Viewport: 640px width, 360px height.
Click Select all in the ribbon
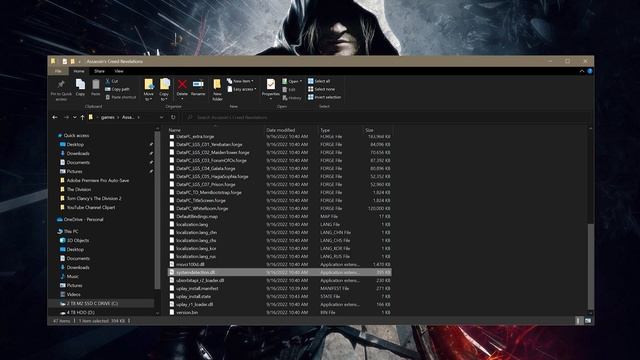[x=319, y=81]
